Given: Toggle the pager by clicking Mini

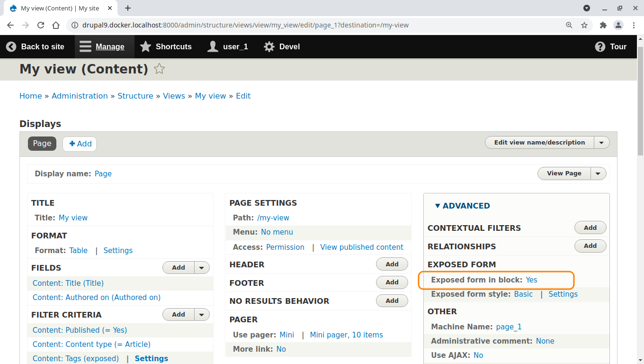Looking at the screenshot, I should (x=286, y=335).
